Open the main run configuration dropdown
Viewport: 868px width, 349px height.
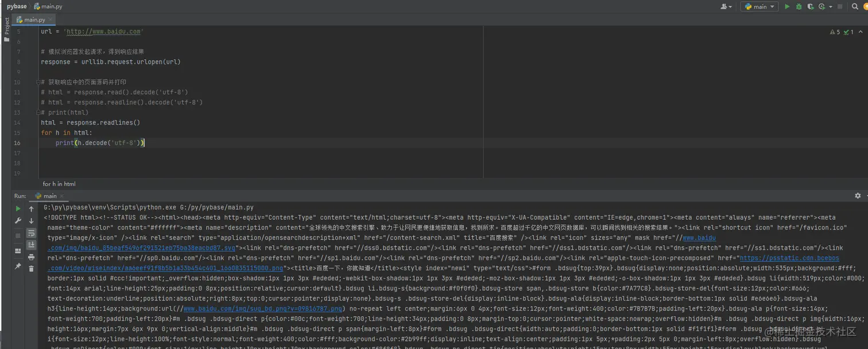coord(759,6)
